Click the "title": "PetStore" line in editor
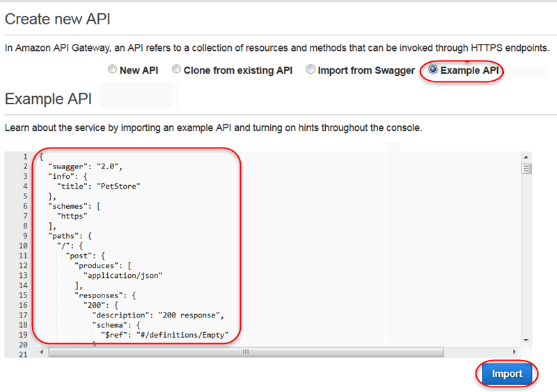Screen dimensions: 557x392 [99, 186]
